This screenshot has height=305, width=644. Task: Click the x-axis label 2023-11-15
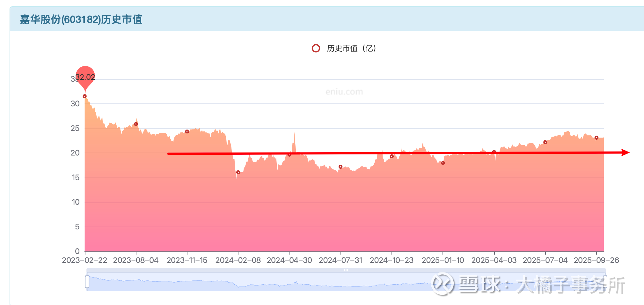(x=187, y=260)
